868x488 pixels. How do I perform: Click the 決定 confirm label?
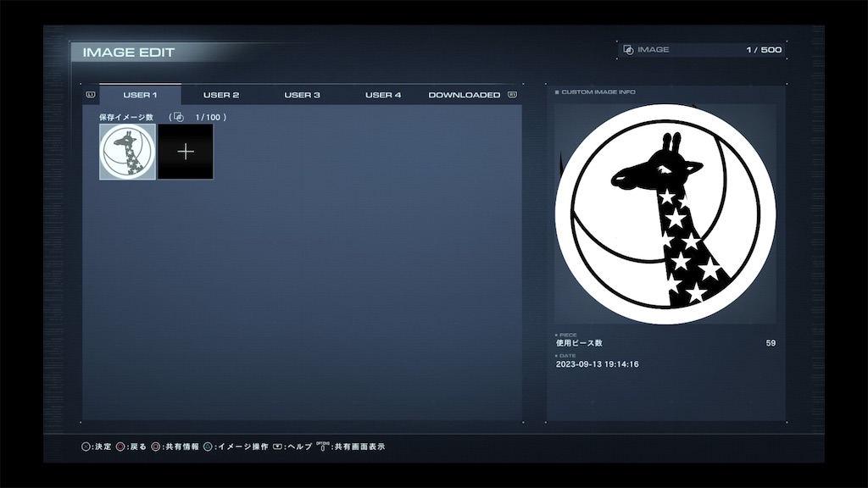[103, 446]
